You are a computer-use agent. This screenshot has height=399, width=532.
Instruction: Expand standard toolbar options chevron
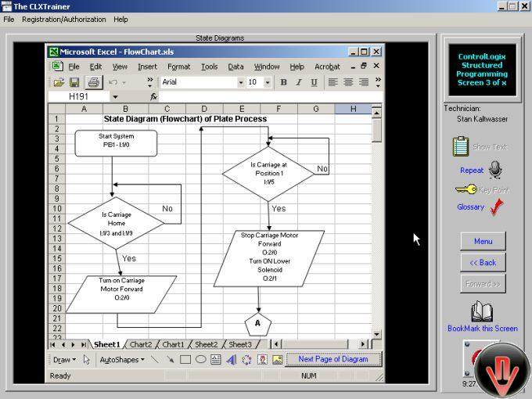(x=150, y=82)
